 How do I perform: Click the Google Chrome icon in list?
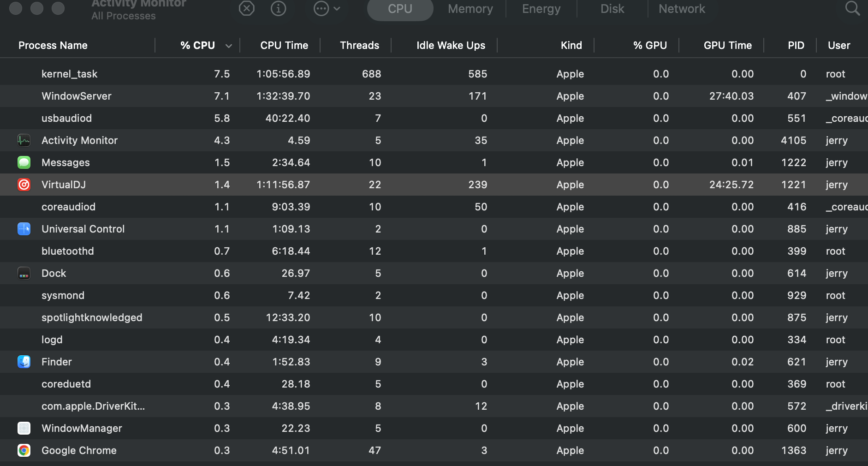(x=24, y=450)
